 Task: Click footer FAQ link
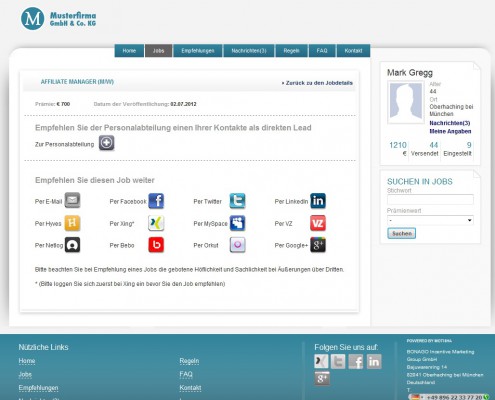pyautogui.click(x=186, y=374)
